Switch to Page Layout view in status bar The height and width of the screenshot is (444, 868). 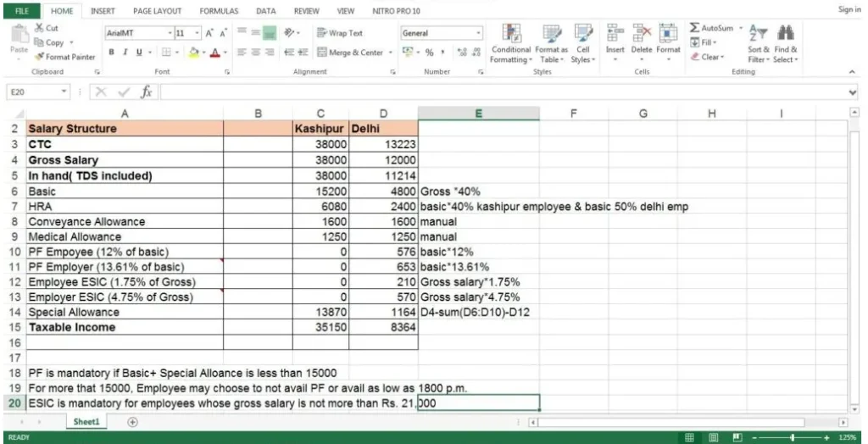pos(714,437)
